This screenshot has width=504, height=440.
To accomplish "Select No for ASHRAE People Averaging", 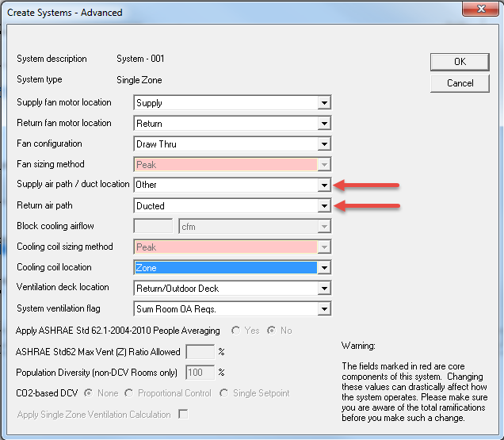I will point(272,331).
